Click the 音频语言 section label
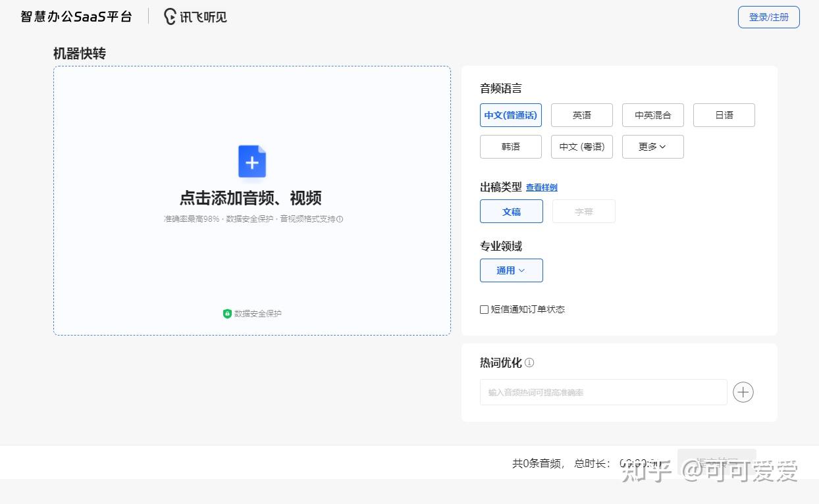Image resolution: width=819 pixels, height=504 pixels. pyautogui.click(x=501, y=88)
